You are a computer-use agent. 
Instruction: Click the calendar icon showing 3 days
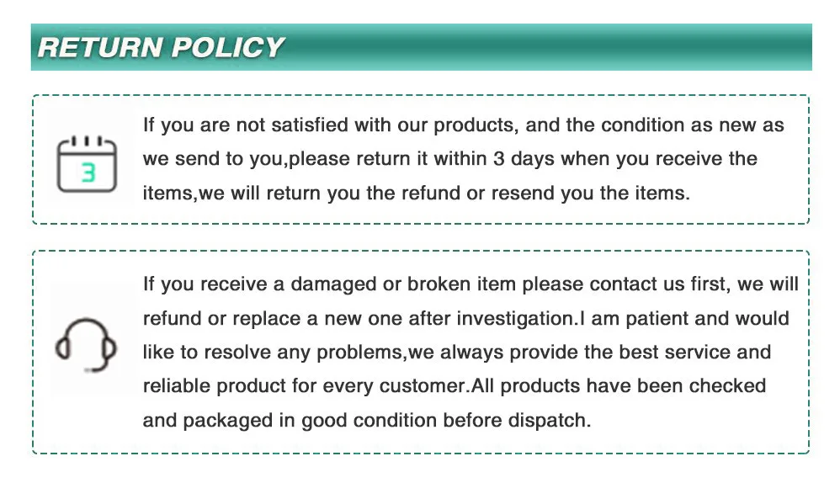(87, 164)
